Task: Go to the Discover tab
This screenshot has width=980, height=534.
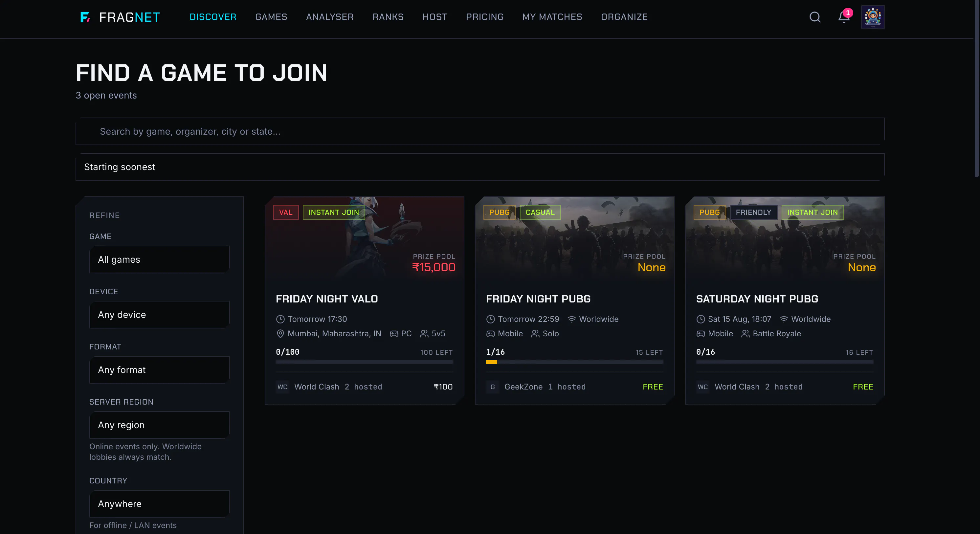Action: (x=213, y=17)
